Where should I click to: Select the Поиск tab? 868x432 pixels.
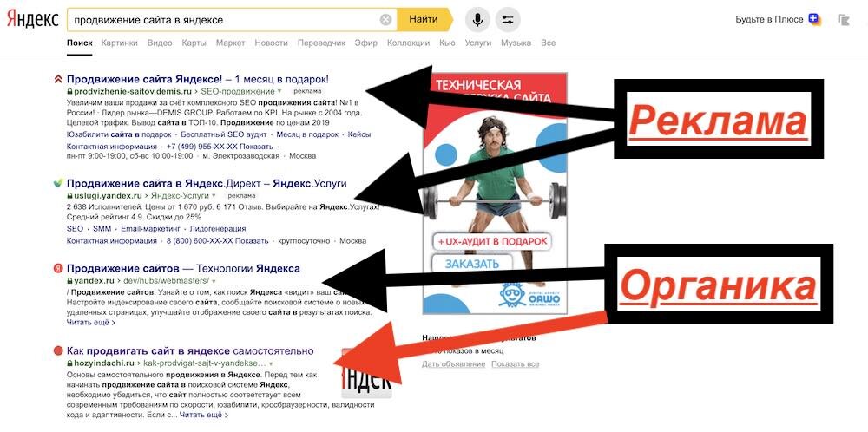[x=80, y=43]
